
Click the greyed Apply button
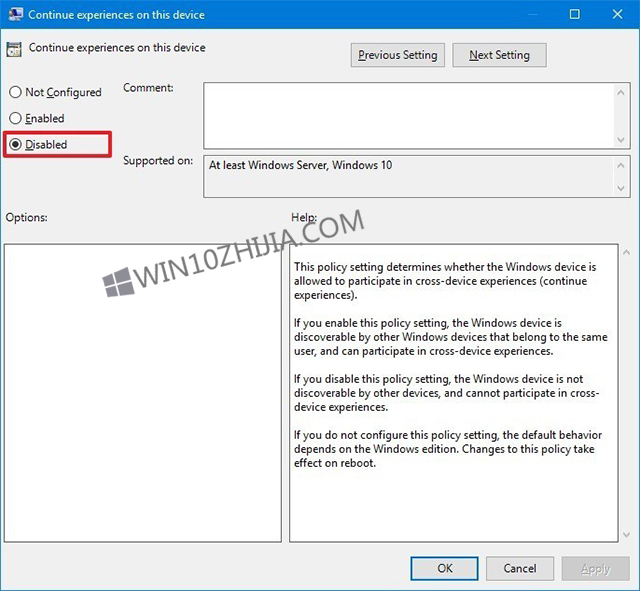[x=596, y=569]
